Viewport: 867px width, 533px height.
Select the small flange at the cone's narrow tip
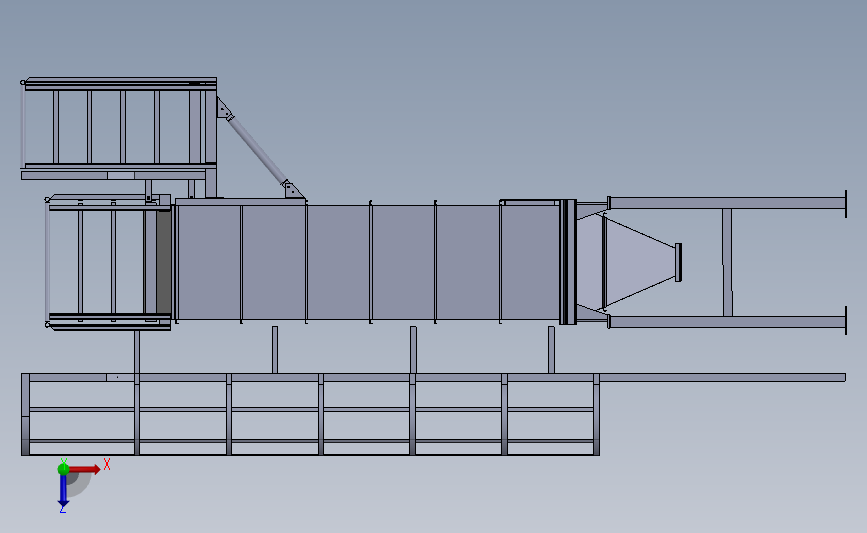pos(678,262)
